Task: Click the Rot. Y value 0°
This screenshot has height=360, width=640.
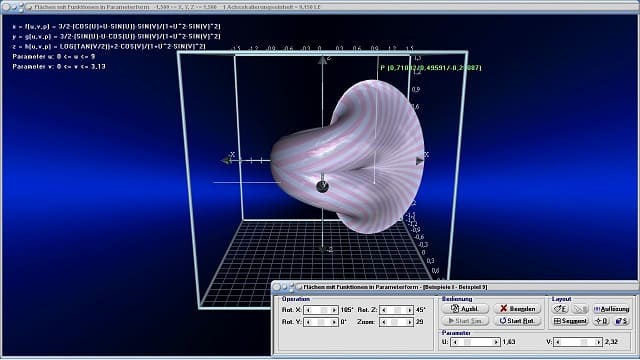Action: pos(343,322)
